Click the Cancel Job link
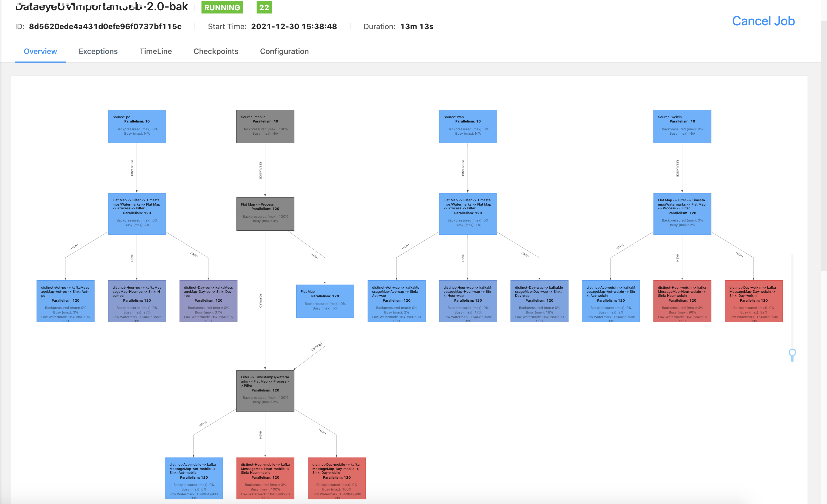The image size is (827, 504). pyautogui.click(x=763, y=21)
